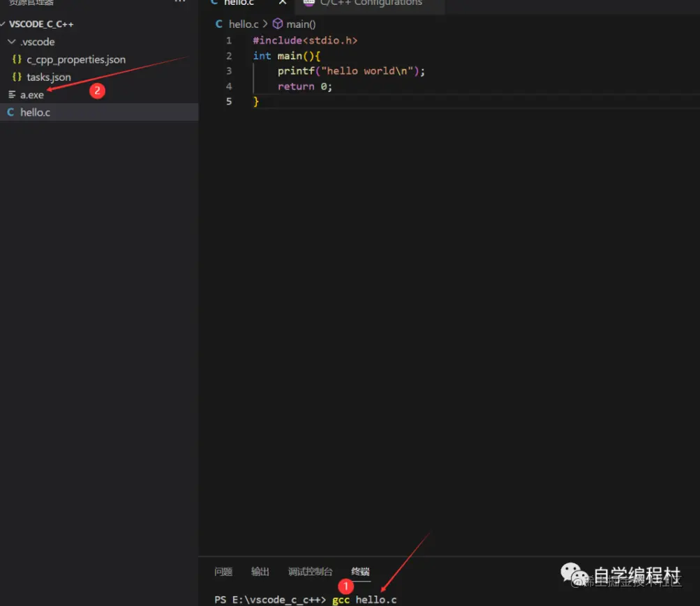Place cursor on the #include<stdio.h> line
This screenshot has width=700, height=606.
tap(305, 40)
